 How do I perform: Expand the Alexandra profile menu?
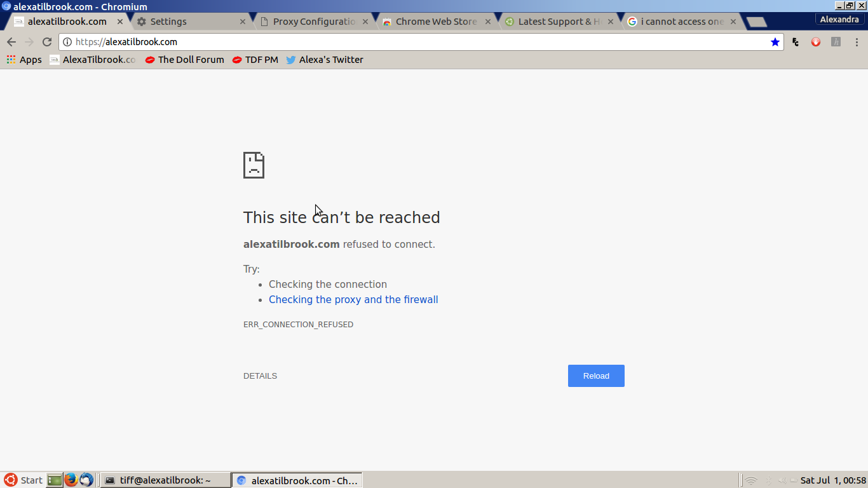pos(839,20)
